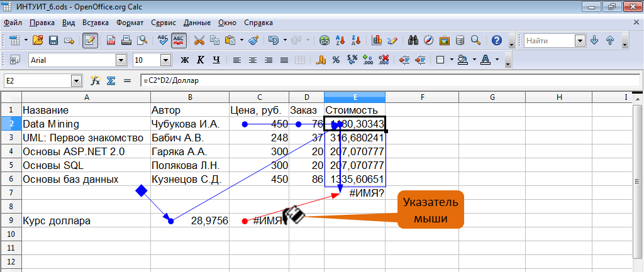Click the Find text field "Найти"

tap(550, 41)
